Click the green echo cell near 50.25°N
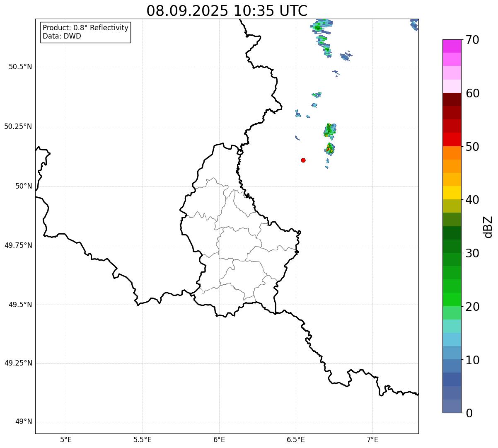Screen dimensions: 498x448 click(x=330, y=130)
